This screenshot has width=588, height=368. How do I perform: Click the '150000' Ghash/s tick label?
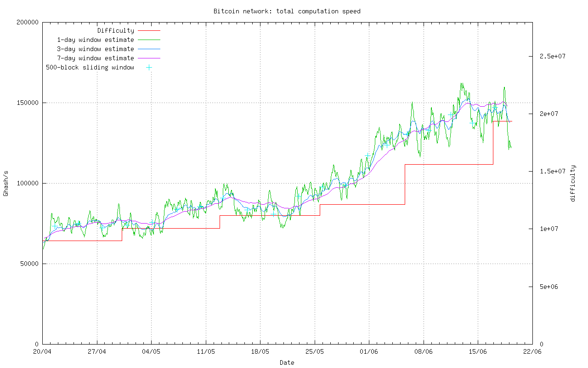point(28,103)
